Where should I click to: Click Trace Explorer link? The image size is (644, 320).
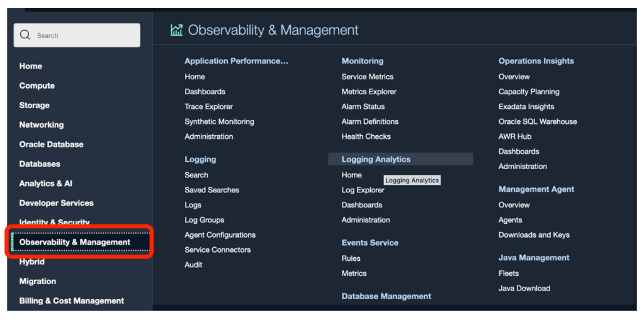(x=208, y=107)
